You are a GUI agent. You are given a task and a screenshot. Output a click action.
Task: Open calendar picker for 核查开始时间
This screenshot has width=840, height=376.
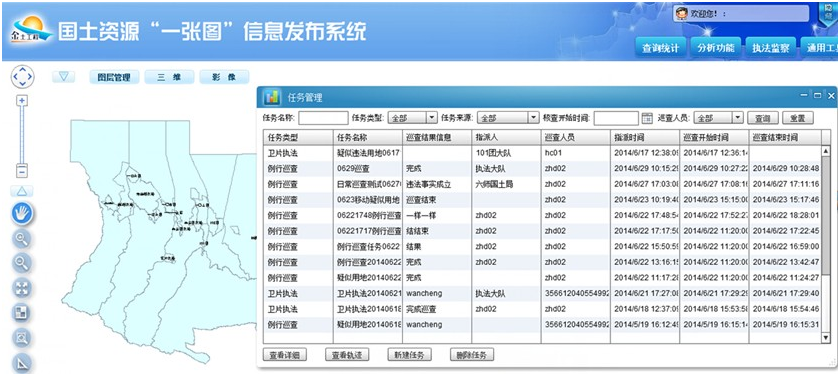click(647, 118)
